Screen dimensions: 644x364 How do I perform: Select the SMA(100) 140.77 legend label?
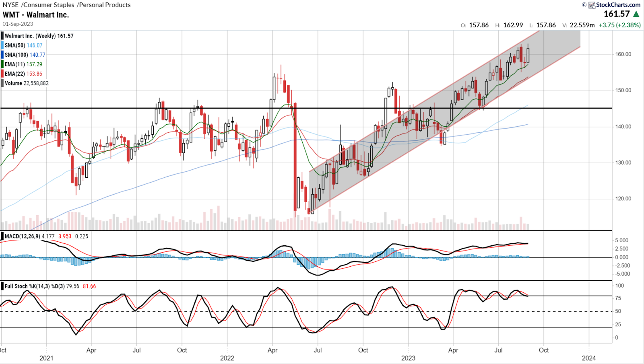[x=25, y=55]
